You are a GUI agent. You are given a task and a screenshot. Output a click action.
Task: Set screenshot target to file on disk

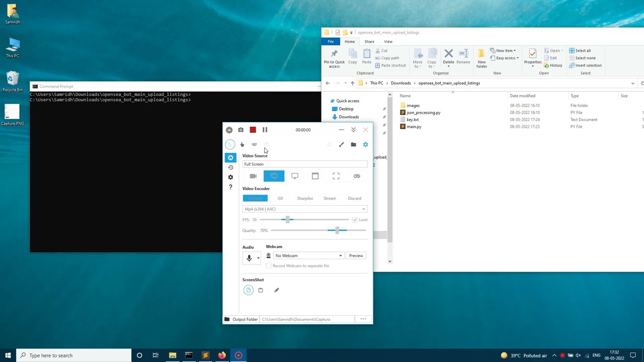point(249,290)
